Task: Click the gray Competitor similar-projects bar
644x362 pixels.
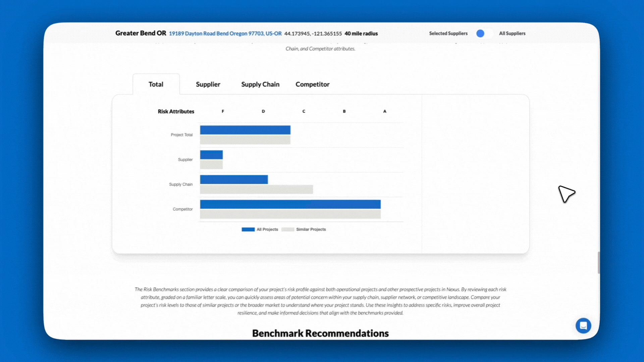Action: coord(290,214)
